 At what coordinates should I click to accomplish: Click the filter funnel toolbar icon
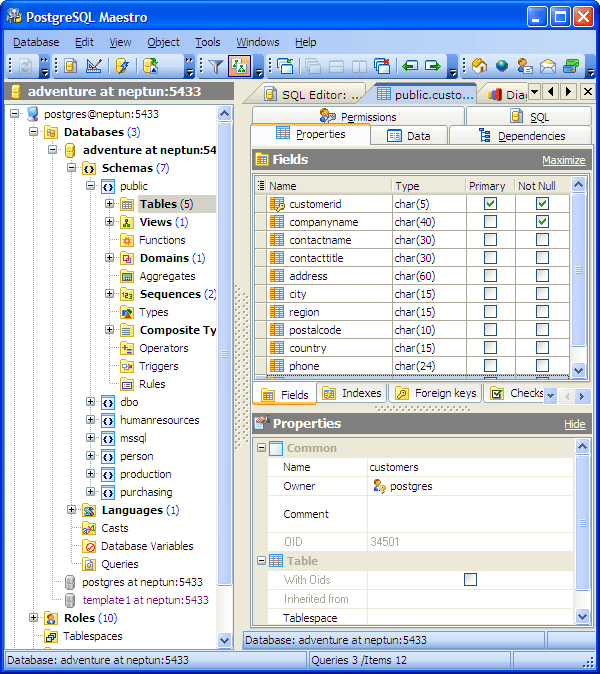pyautogui.click(x=216, y=66)
